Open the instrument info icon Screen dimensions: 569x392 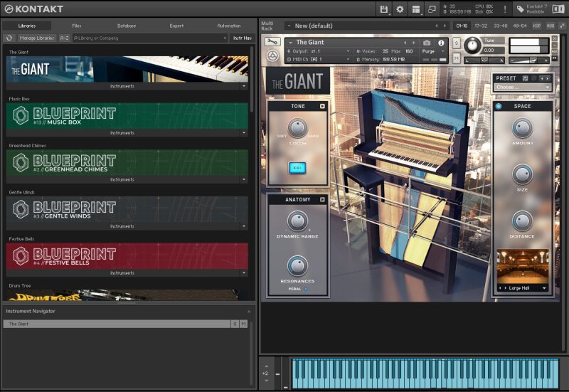pyautogui.click(x=441, y=43)
